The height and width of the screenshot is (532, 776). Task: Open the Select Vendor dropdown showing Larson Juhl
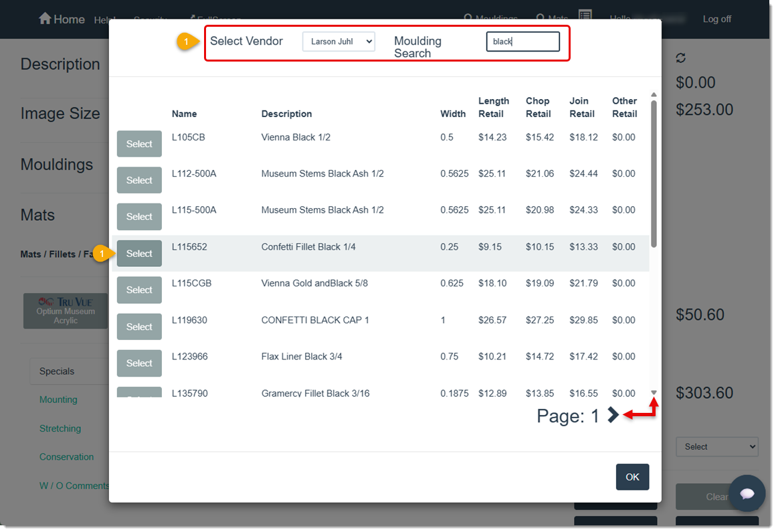(x=338, y=41)
